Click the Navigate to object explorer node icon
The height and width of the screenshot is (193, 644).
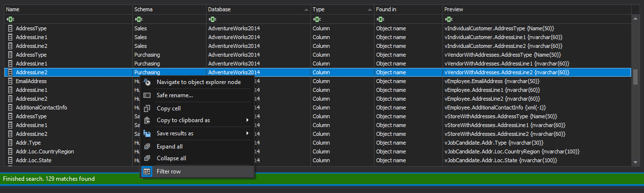147,82
